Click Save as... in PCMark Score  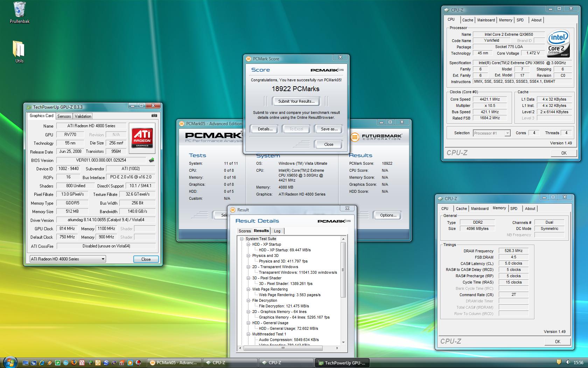329,129
